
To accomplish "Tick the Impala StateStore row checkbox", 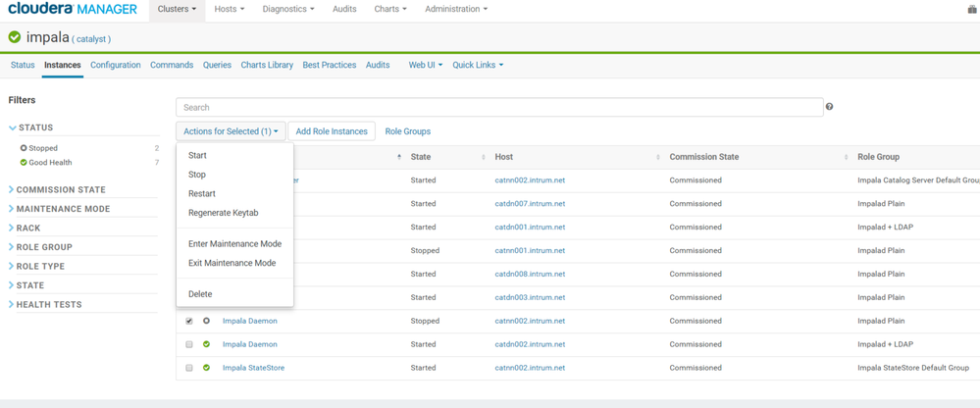I will point(189,368).
